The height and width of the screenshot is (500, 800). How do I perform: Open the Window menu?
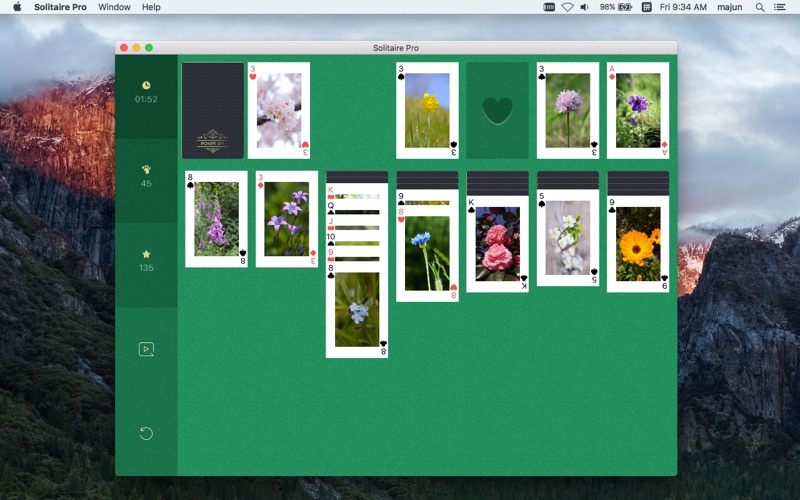[x=114, y=7]
